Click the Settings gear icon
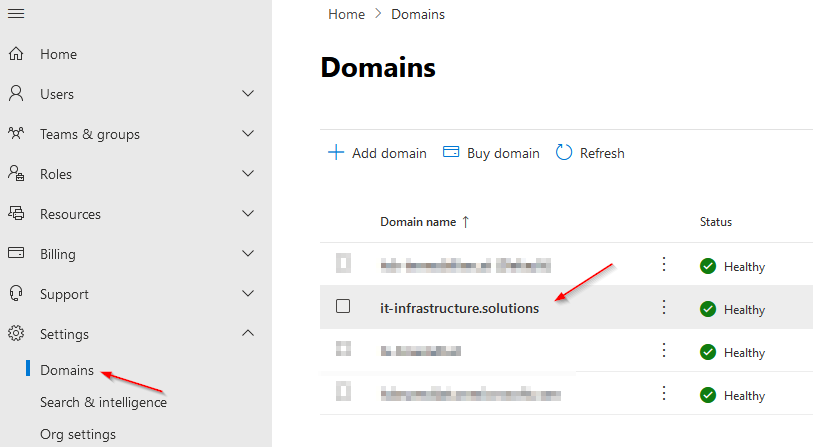This screenshot has height=447, width=813. coord(16,333)
